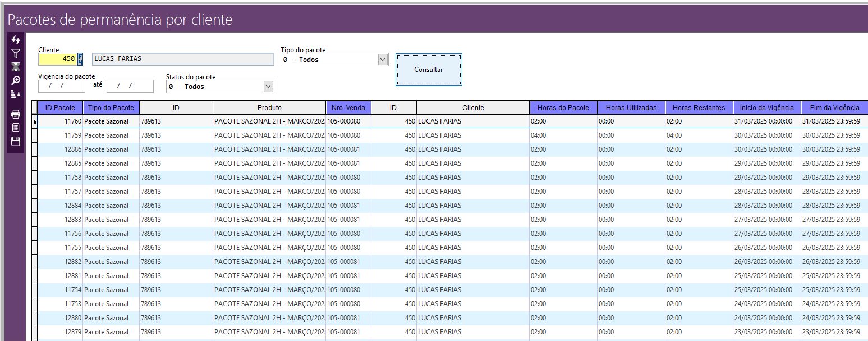The image size is (868, 341).
Task: Click the funnel filter icon
Action: click(x=16, y=54)
